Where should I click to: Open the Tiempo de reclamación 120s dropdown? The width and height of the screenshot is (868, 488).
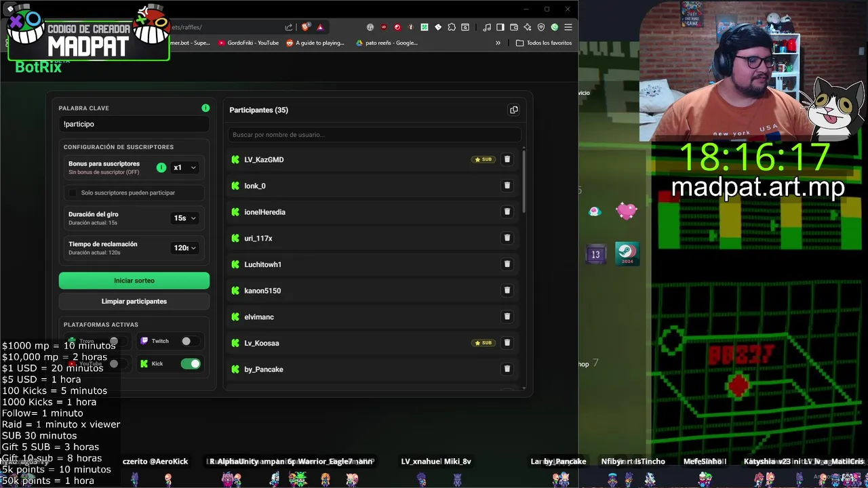coord(184,247)
